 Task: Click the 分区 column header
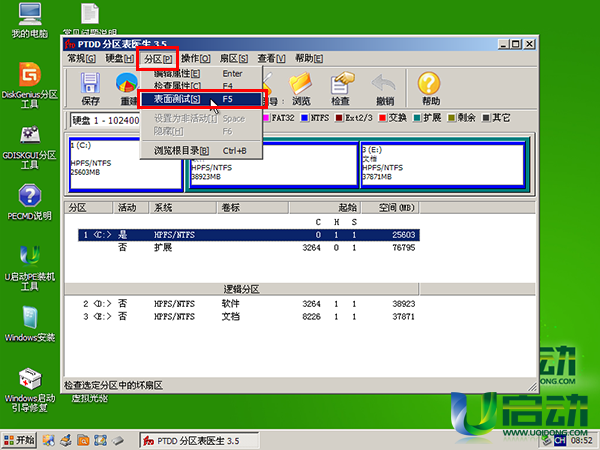[88, 208]
